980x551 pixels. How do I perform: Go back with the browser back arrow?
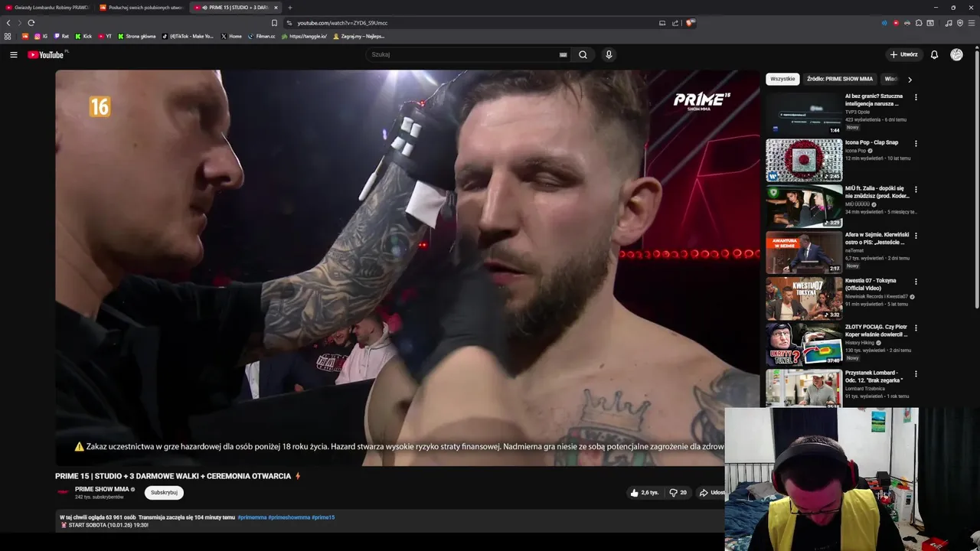pos(8,23)
